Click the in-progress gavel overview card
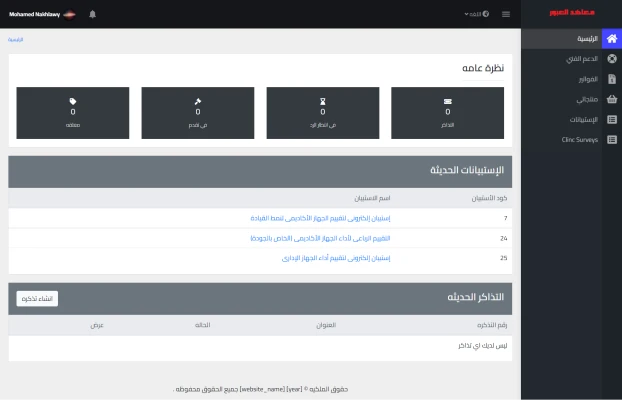Viewport: 622px width, 400px height. pyautogui.click(x=197, y=112)
